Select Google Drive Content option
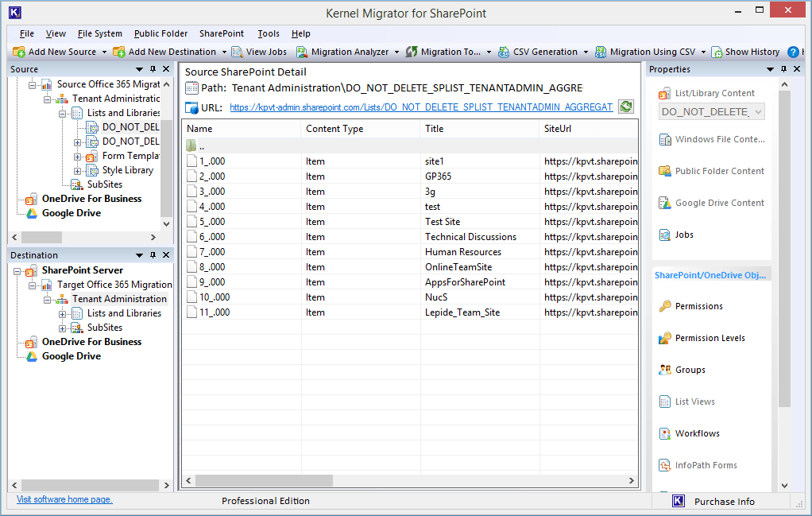 tap(711, 203)
